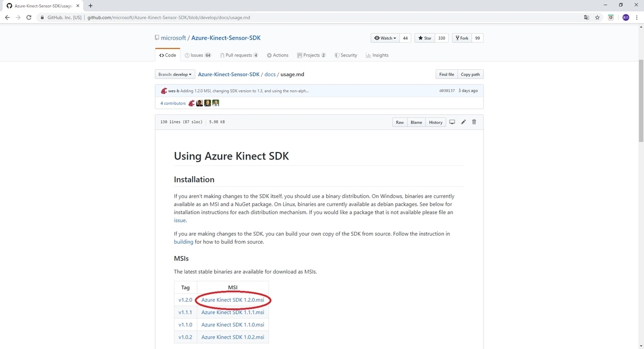
Task: Click the browser forward arrow
Action: (x=19, y=17)
